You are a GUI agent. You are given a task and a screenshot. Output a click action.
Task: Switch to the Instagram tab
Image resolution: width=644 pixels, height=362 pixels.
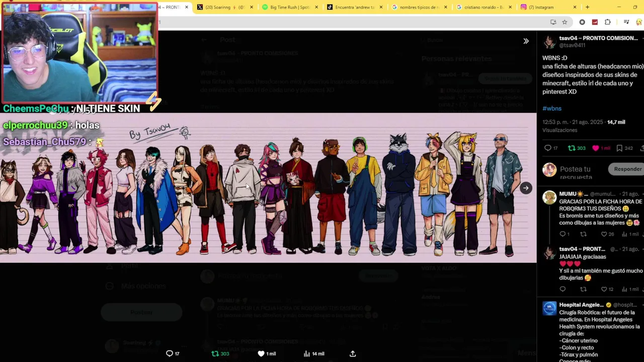point(549,7)
